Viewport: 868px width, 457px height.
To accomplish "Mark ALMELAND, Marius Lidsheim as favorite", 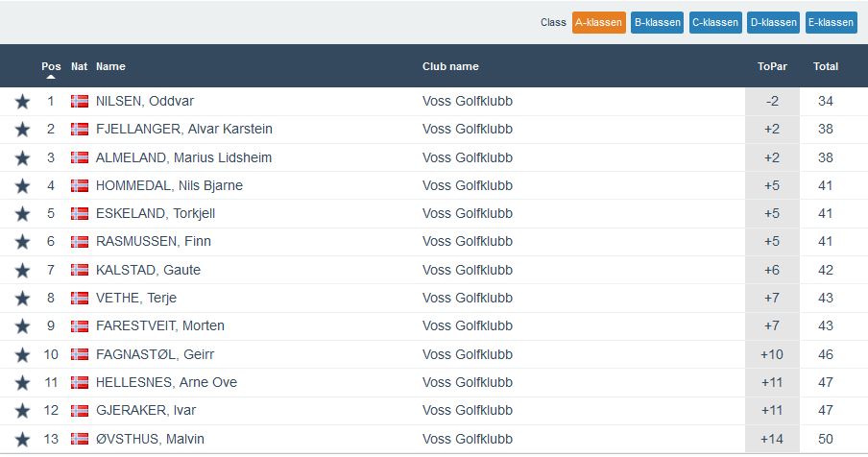I will [22, 157].
